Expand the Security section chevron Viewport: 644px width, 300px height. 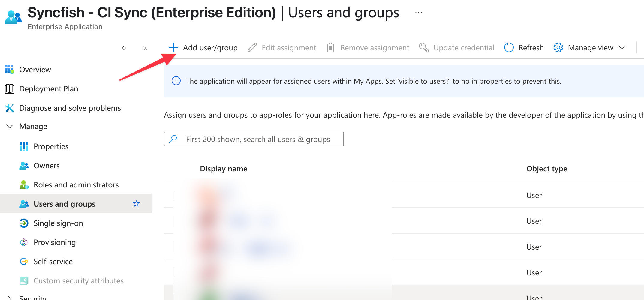[10, 298]
